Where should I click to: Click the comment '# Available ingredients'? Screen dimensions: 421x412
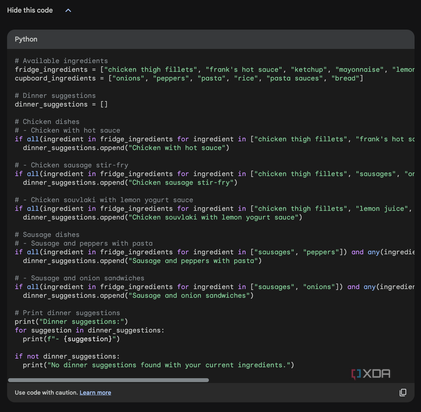click(61, 61)
